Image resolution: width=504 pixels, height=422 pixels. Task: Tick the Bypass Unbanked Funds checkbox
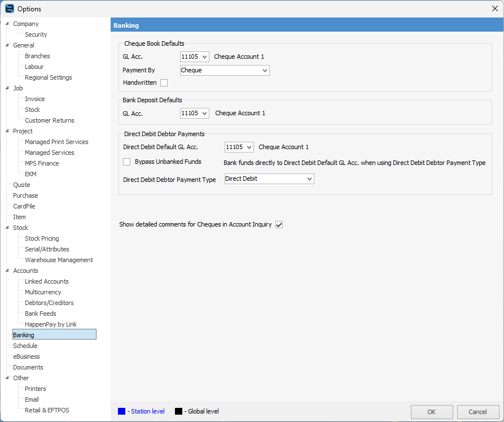(127, 162)
